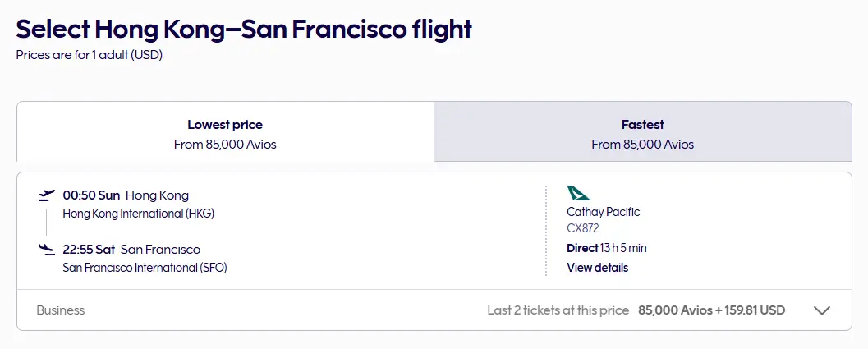This screenshot has width=868, height=349.
Task: Click the 22:55 Sat arrival time
Action: click(89, 250)
